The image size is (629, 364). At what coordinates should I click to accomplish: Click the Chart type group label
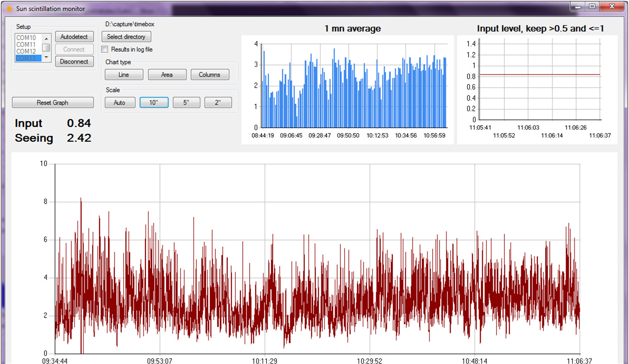(x=118, y=62)
